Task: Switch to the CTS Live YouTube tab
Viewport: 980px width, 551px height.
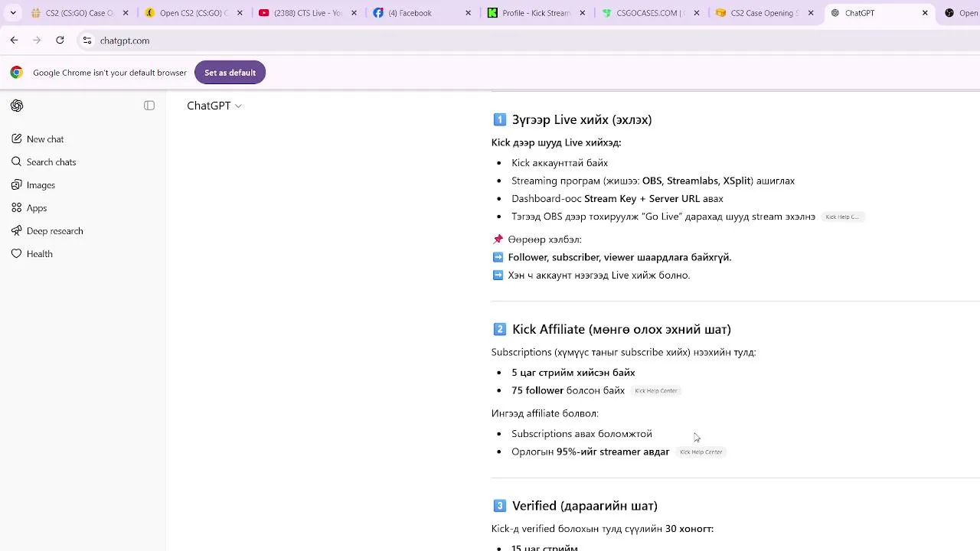Action: point(308,13)
